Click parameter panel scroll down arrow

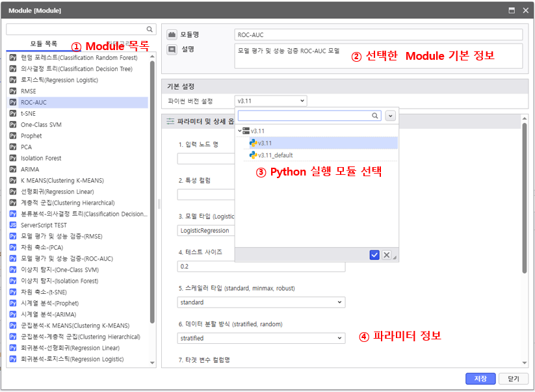pos(525,363)
